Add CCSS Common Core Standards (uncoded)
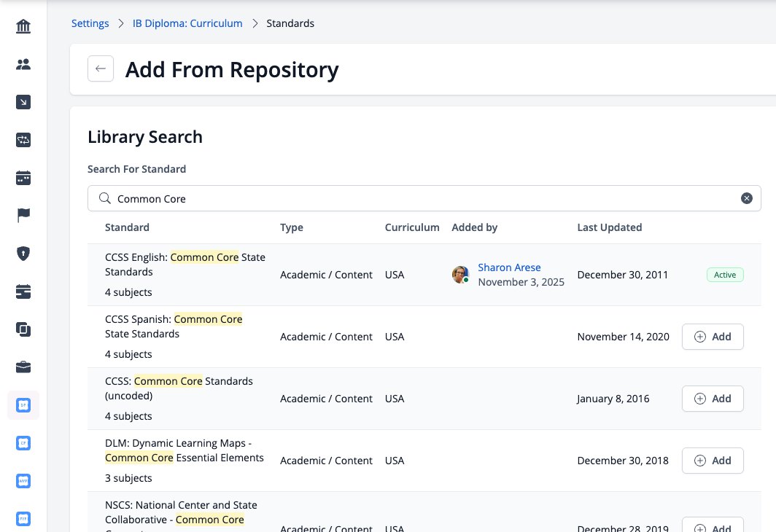Screen dimensions: 776x532 pyautogui.click(x=713, y=399)
